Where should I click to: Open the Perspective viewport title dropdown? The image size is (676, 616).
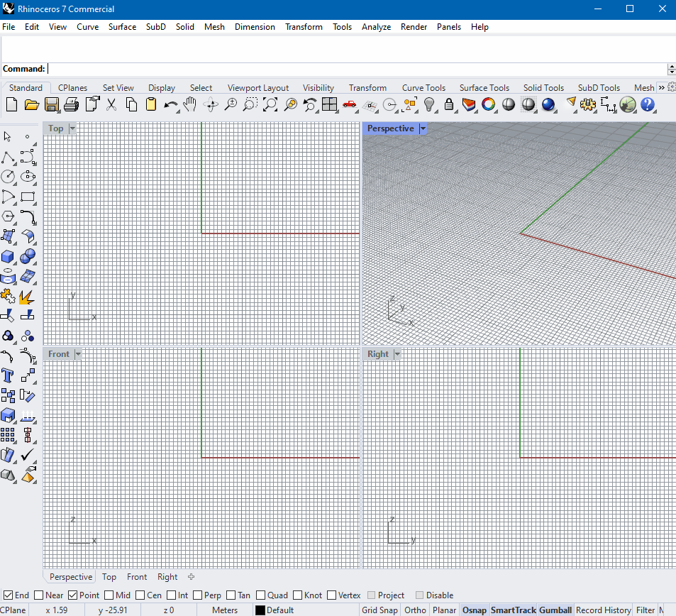point(423,128)
